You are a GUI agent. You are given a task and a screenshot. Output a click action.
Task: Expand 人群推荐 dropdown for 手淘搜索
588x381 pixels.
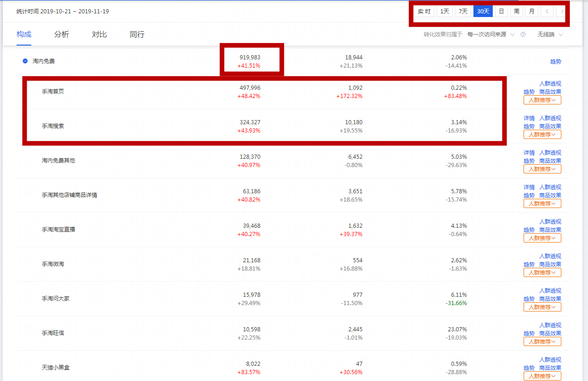pos(542,134)
